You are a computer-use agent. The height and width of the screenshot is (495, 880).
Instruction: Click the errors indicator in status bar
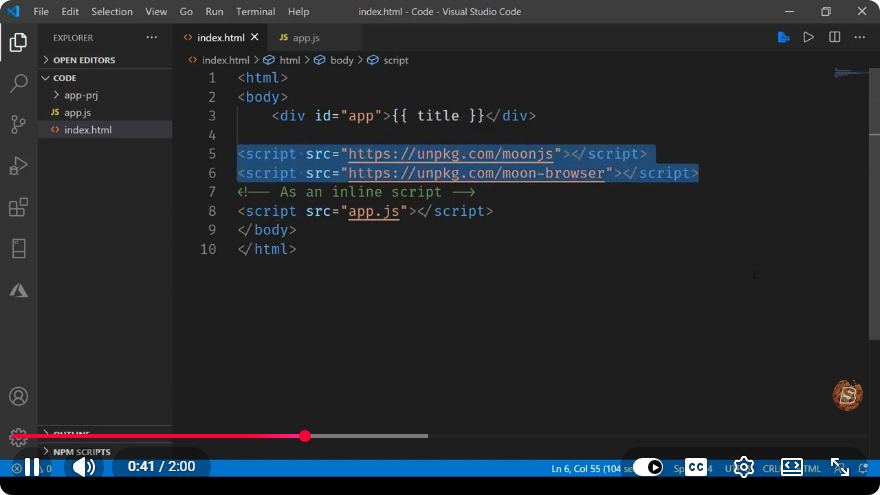click(17, 468)
